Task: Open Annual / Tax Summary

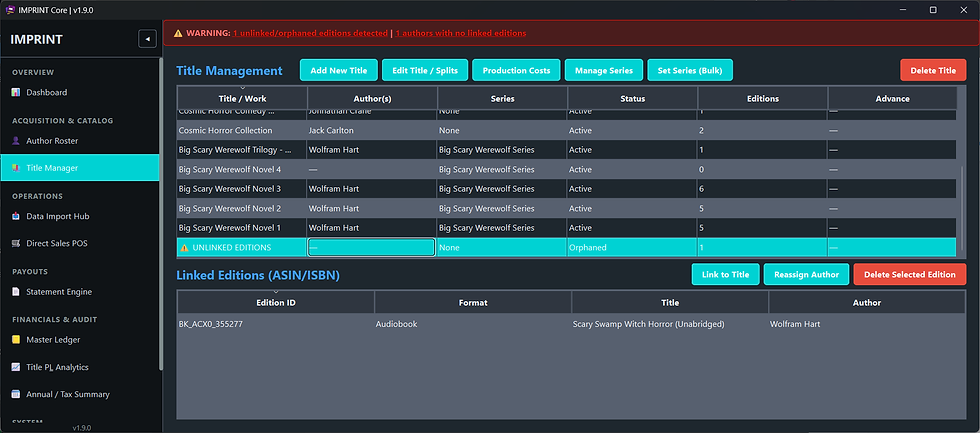Action: point(79,394)
